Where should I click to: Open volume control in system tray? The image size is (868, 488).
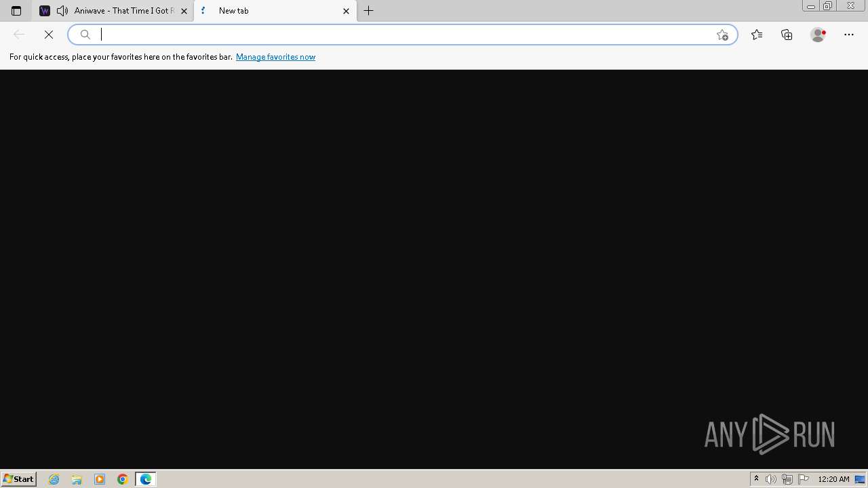pyautogui.click(x=771, y=479)
